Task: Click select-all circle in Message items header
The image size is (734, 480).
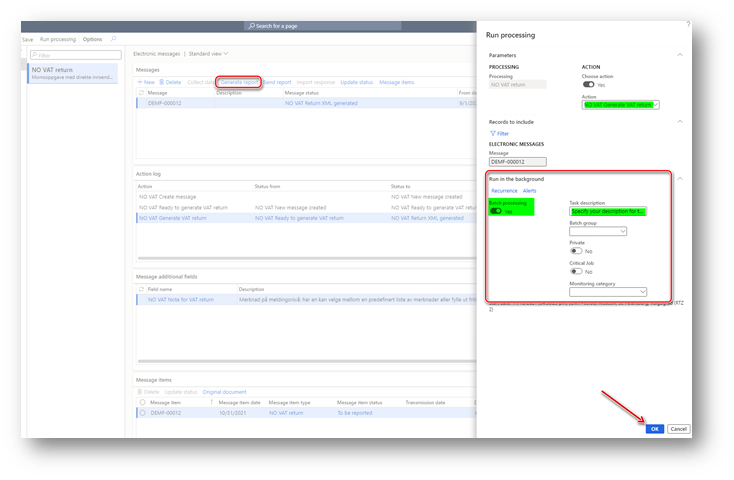Action: [143, 402]
